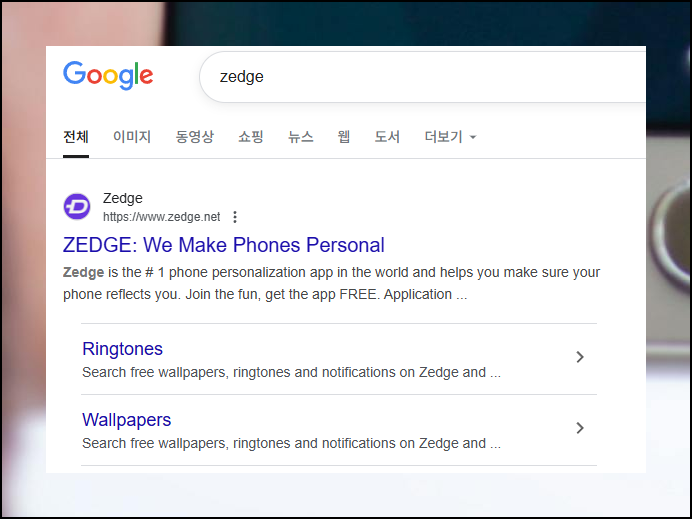692x519 pixels.
Task: Click the search box containing zedge
Action: [423, 77]
